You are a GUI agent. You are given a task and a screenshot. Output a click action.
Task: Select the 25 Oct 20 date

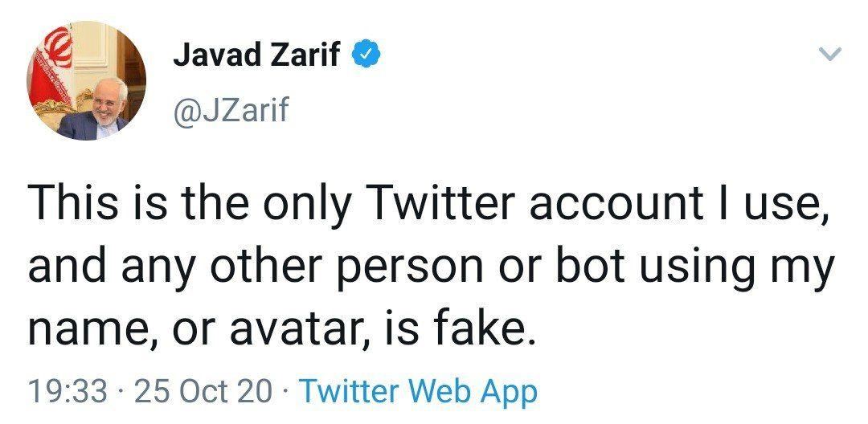[x=203, y=392]
